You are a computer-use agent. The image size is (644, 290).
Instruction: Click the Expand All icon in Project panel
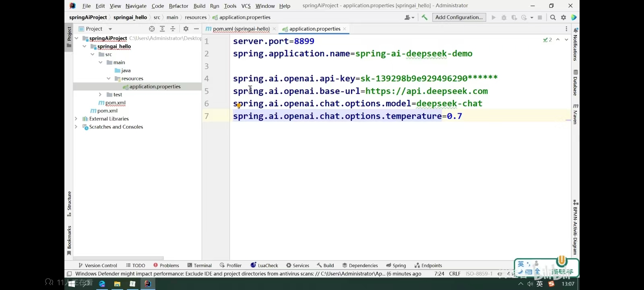(x=162, y=29)
